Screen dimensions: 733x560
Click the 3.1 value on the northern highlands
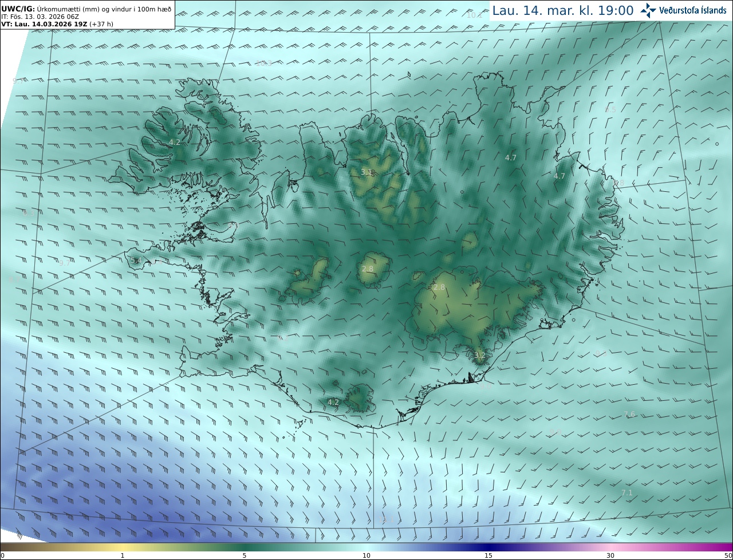366,172
